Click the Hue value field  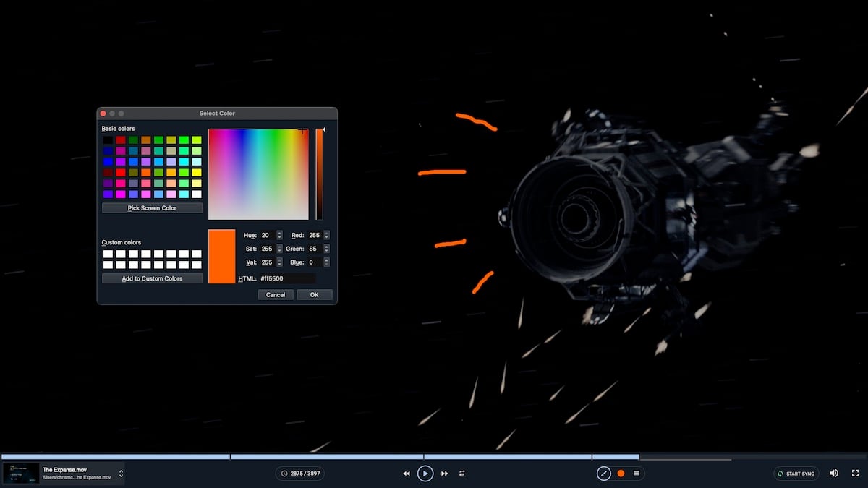click(x=267, y=236)
